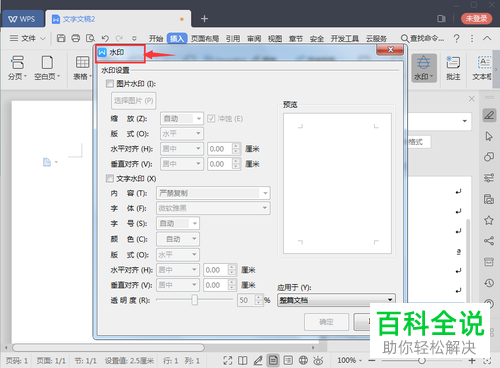Insert blank page (空白页) icon
500x368 pixels.
pos(47,68)
